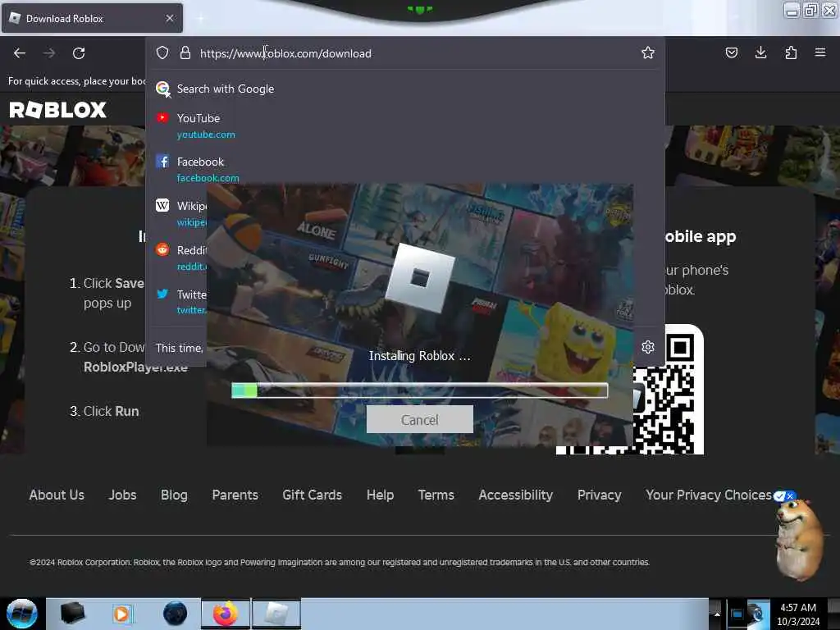Click the privacy choices toggle icon
The width and height of the screenshot is (840, 630).
(x=785, y=496)
